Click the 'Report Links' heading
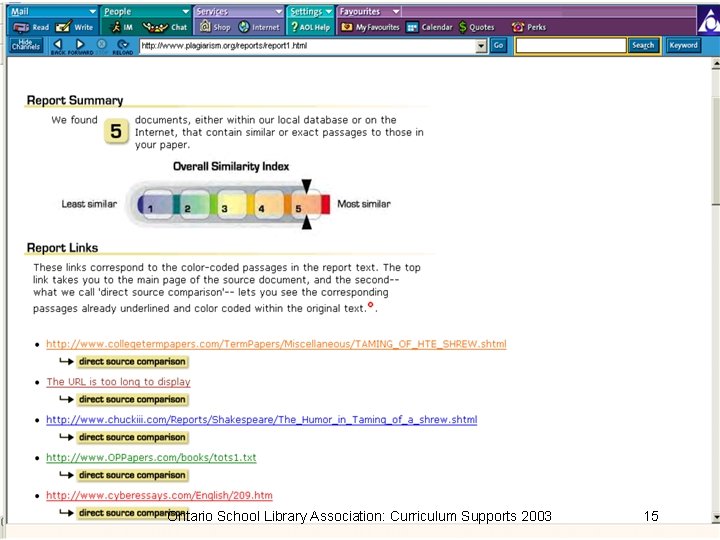Image resolution: width=720 pixels, height=540 pixels. [x=62, y=248]
